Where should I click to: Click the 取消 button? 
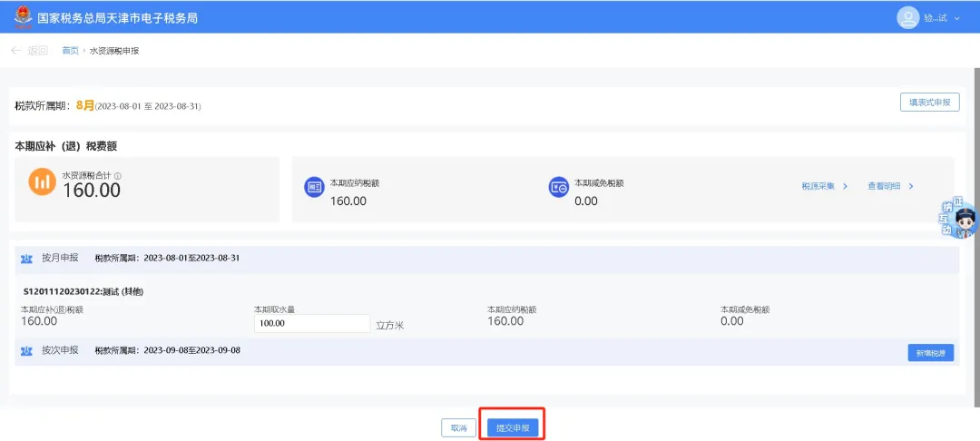pyautogui.click(x=458, y=427)
